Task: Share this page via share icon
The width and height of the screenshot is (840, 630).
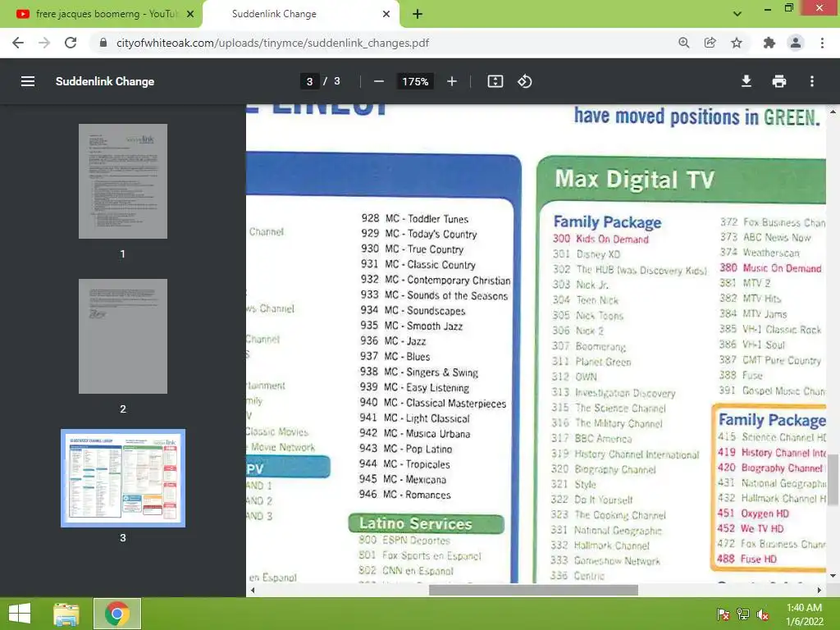Action: point(710,43)
